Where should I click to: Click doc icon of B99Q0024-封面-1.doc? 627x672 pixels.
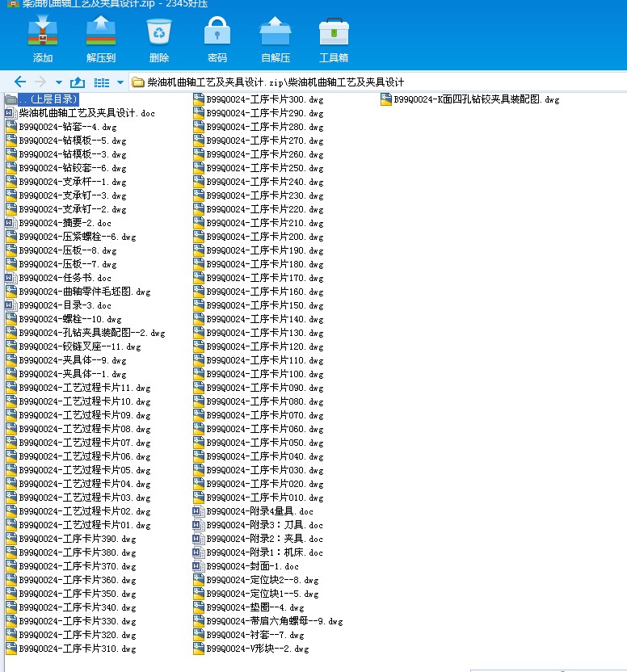[x=199, y=565]
